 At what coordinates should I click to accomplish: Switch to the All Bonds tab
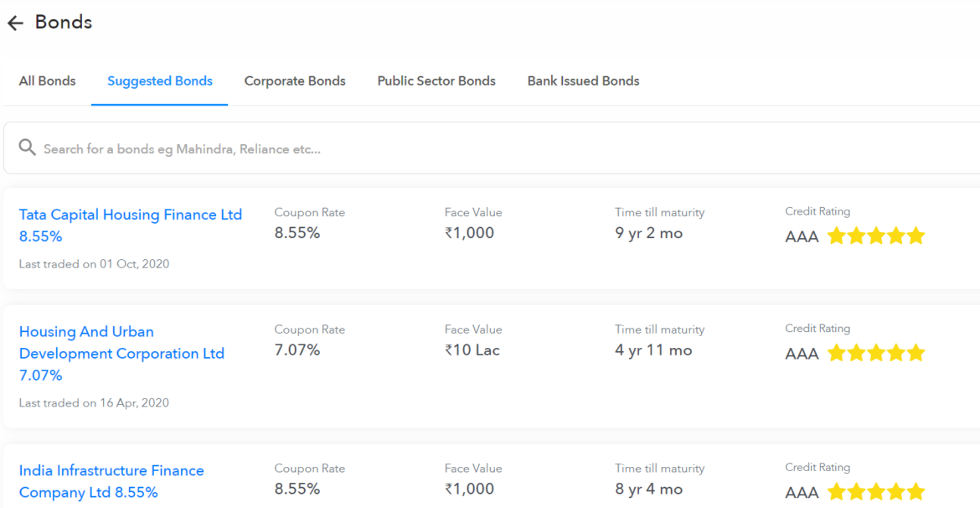pyautogui.click(x=47, y=80)
